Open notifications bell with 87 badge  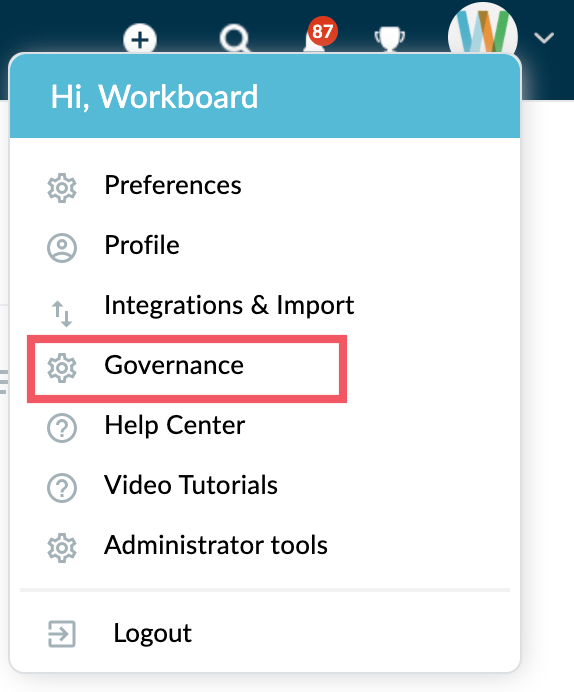[x=319, y=36]
